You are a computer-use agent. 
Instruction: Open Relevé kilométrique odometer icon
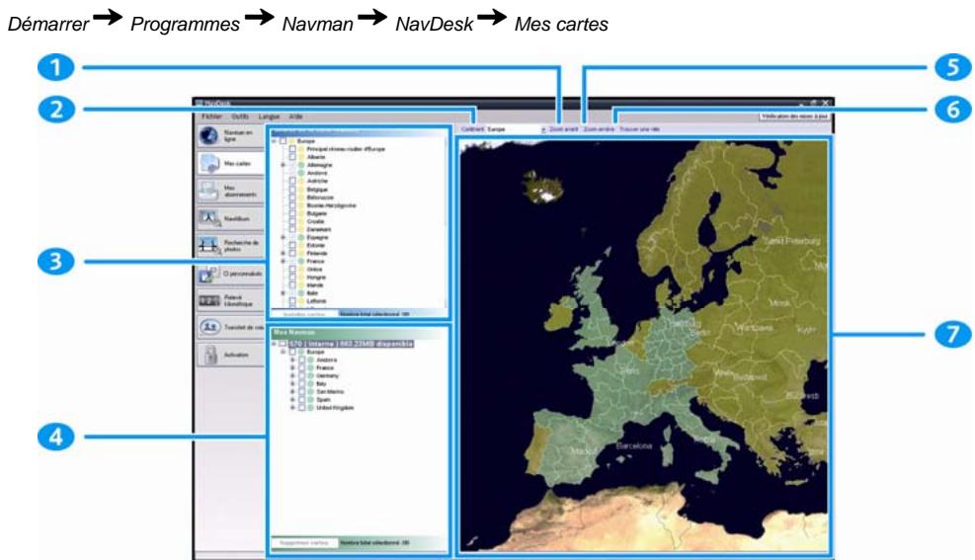[209, 301]
